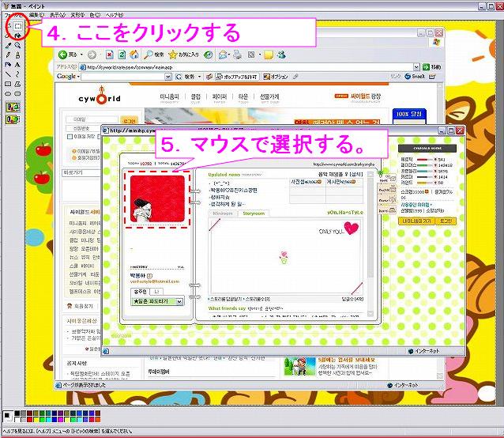Open the ★일촌 파도타기 dropdown in minihompy
Viewport: 504px width, 438px height.
179,301
